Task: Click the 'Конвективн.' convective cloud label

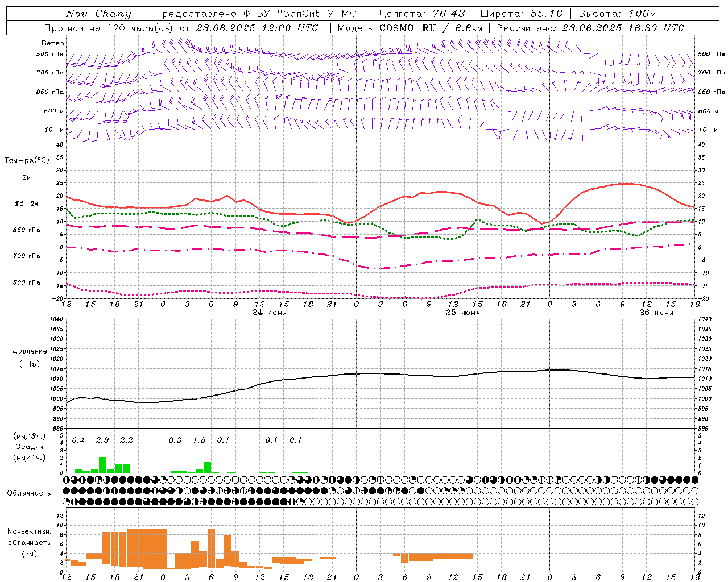Action: (29, 531)
